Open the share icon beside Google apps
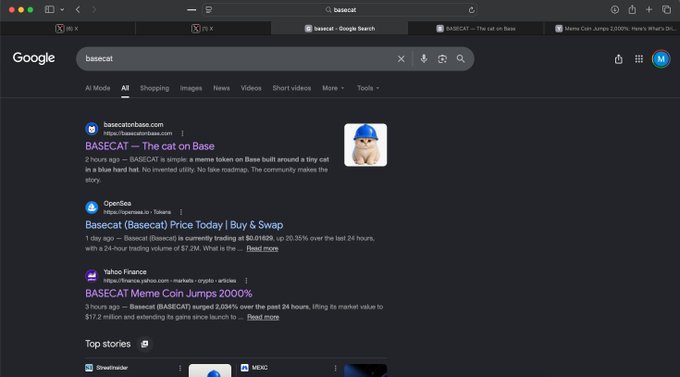 click(618, 59)
